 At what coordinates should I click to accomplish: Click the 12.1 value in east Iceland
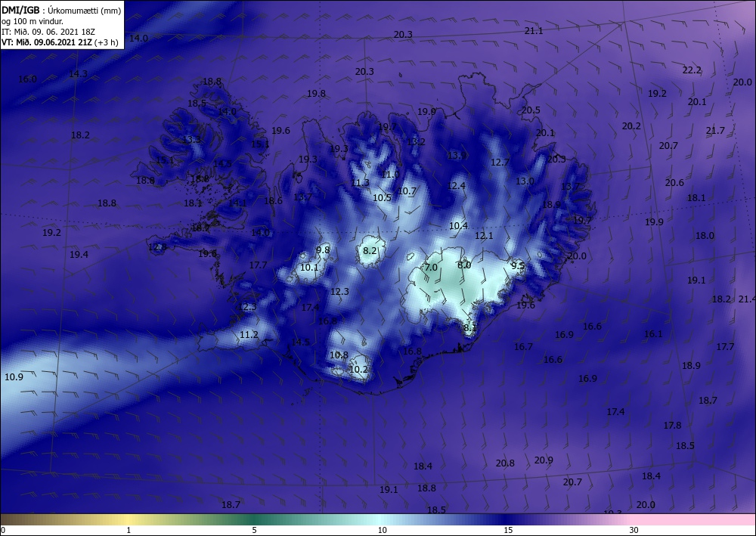click(484, 236)
